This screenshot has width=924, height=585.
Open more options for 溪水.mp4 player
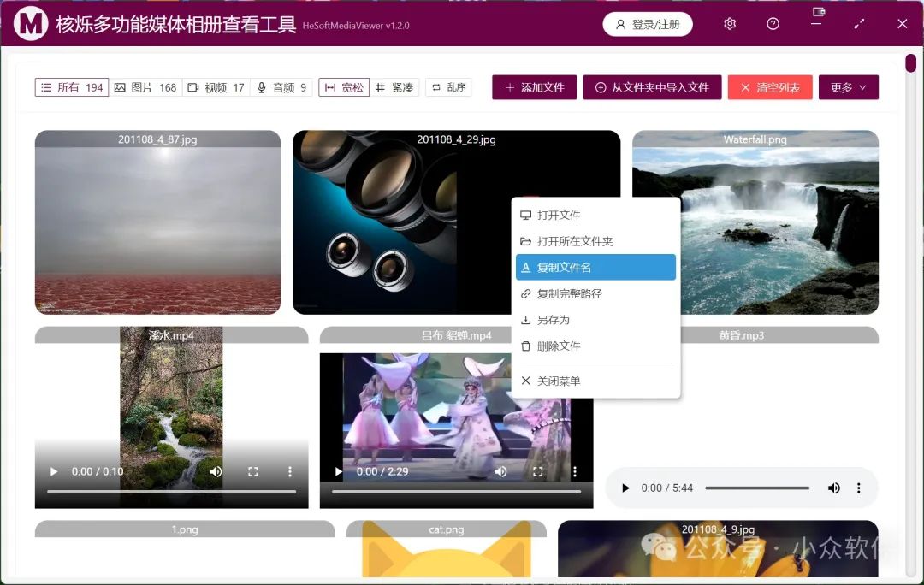289,471
